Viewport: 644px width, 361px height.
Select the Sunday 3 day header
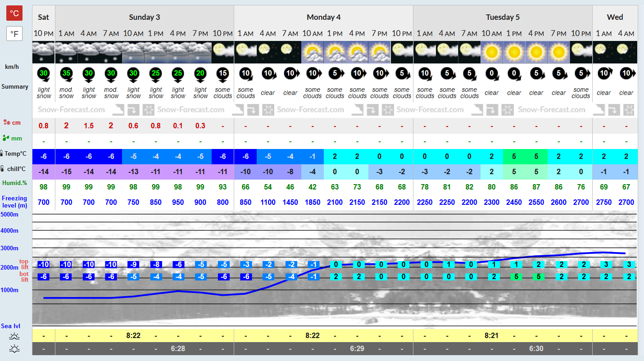[145, 17]
